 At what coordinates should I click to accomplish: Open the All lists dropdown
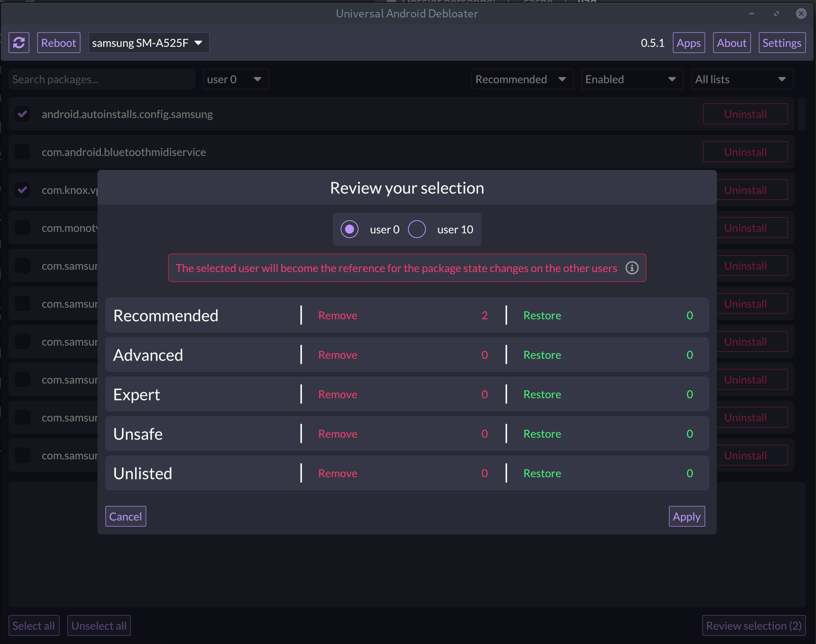742,79
